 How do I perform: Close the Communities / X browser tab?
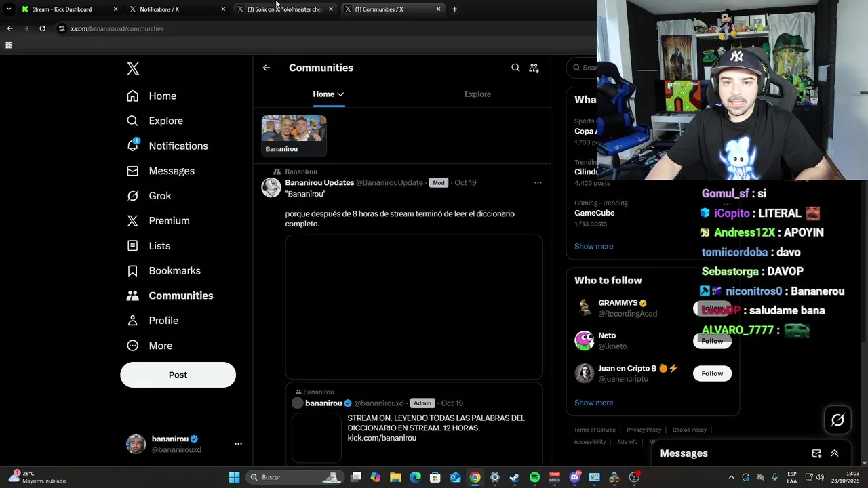438,9
